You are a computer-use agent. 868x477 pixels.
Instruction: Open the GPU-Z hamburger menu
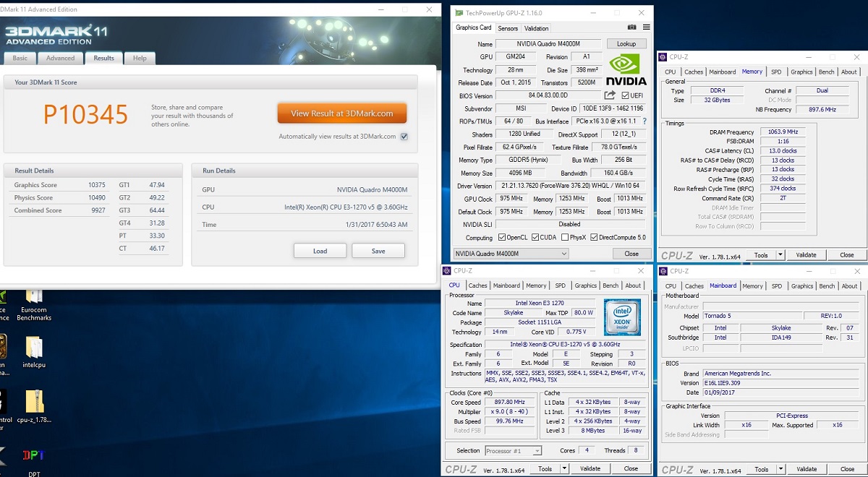[x=646, y=27]
